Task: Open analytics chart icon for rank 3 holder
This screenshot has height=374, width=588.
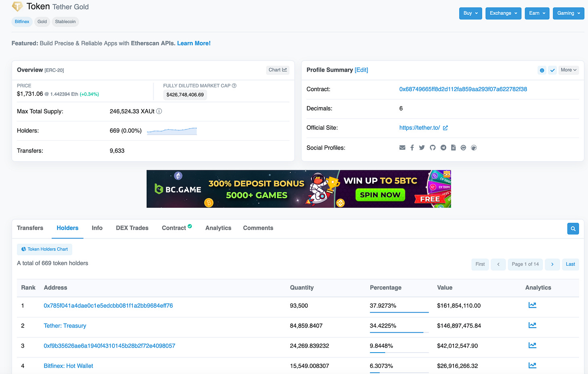Action: point(532,345)
